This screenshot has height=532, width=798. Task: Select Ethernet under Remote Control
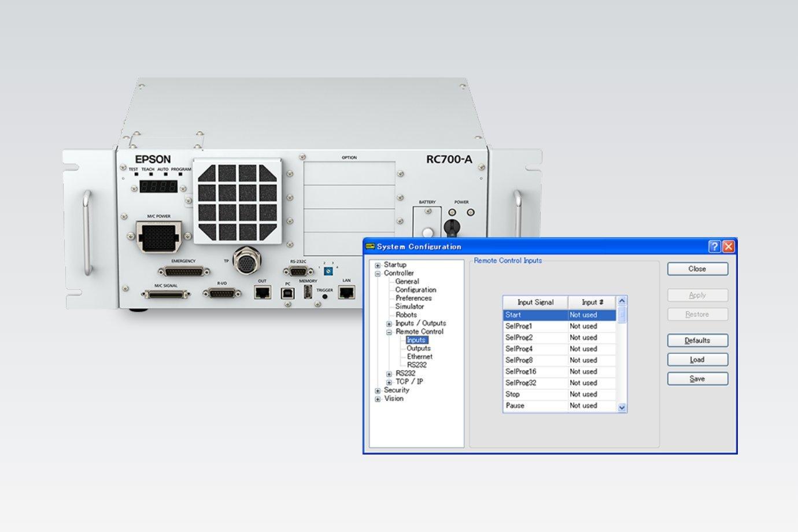[420, 357]
